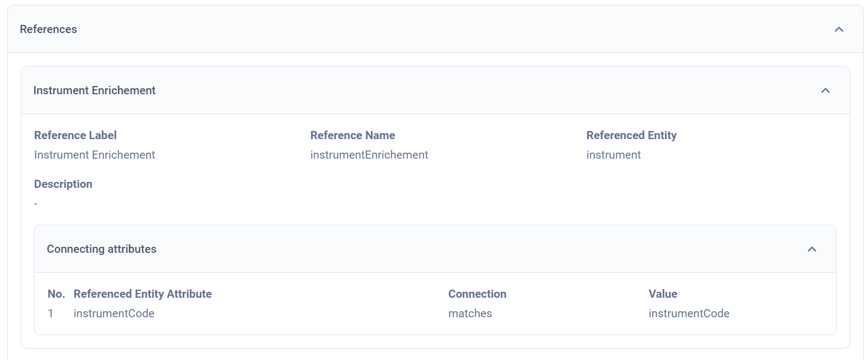Image resolution: width=868 pixels, height=360 pixels.
Task: Select the instrument referenced entity value
Action: click(x=613, y=155)
